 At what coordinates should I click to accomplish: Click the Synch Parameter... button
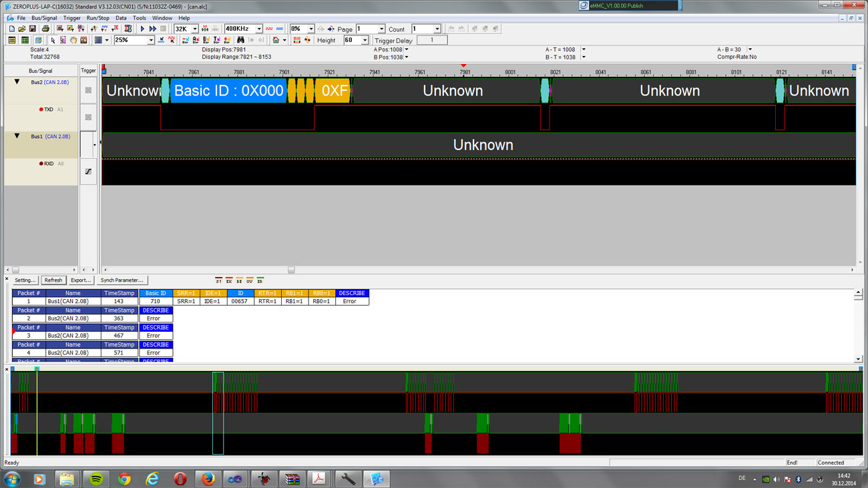[122, 280]
